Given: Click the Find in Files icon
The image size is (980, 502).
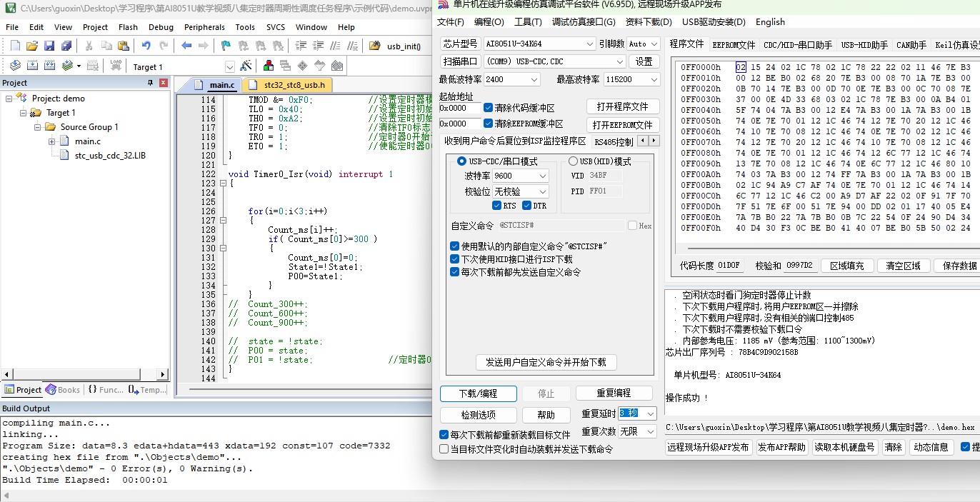Looking at the screenshot, I should [x=374, y=46].
